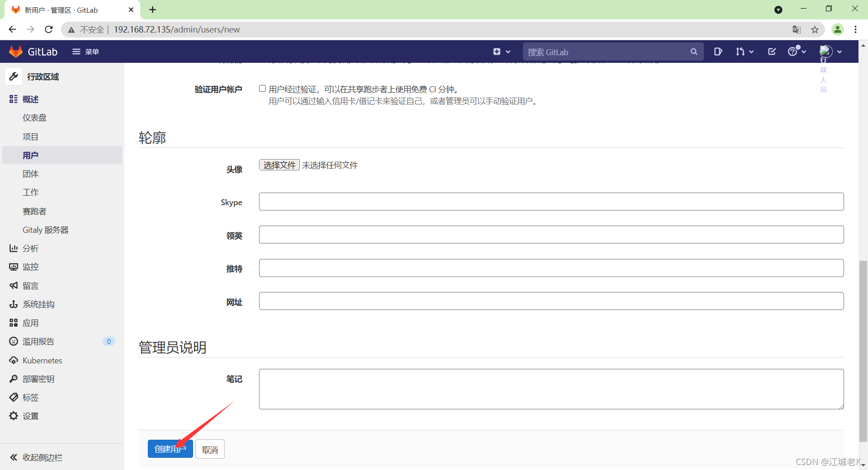Close the 新用户 · 管理区 · GitLab tab

(131, 9)
